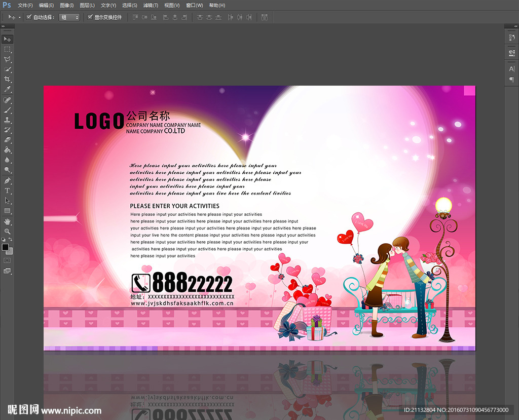
Task: Distribute top edges of layers
Action: 200,17
